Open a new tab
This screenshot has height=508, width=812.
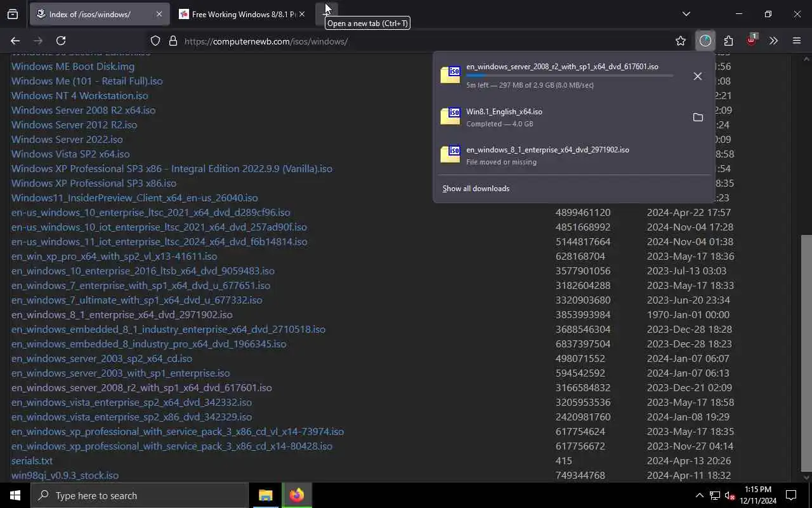[327, 14]
